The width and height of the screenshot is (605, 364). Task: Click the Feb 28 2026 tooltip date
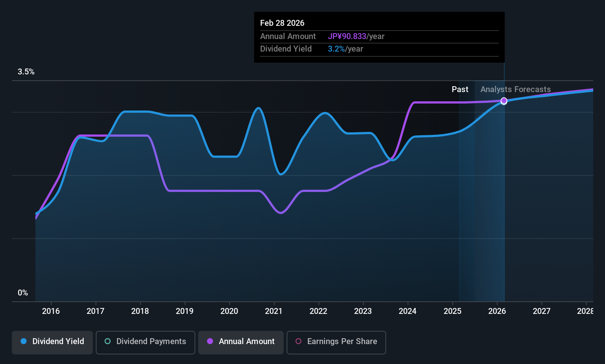pyautogui.click(x=282, y=23)
